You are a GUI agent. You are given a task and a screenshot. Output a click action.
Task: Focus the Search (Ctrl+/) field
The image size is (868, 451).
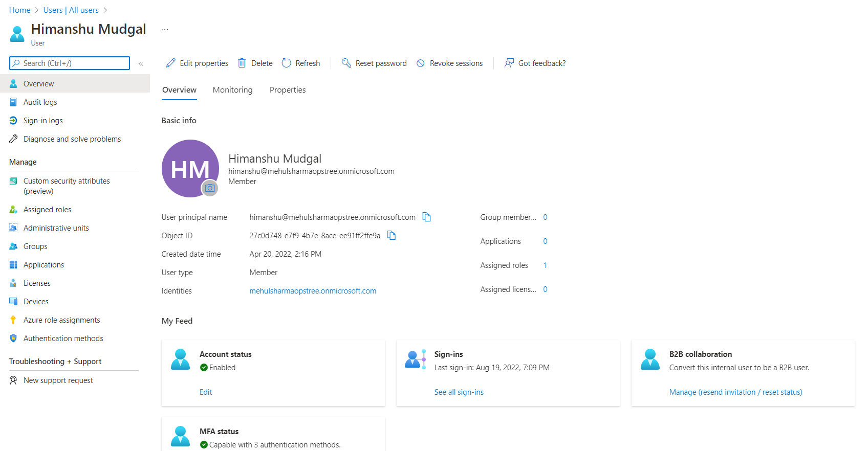70,63
